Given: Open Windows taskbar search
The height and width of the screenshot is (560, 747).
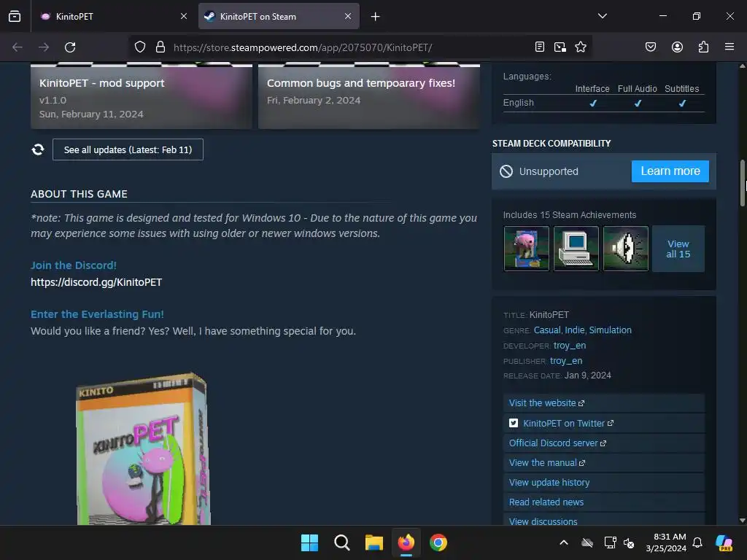Looking at the screenshot, I should click(341, 542).
